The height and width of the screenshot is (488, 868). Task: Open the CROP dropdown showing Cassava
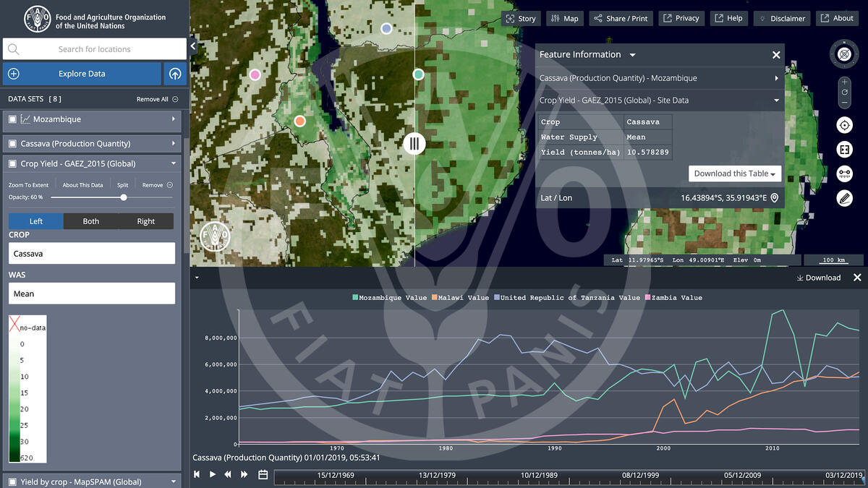click(x=92, y=254)
